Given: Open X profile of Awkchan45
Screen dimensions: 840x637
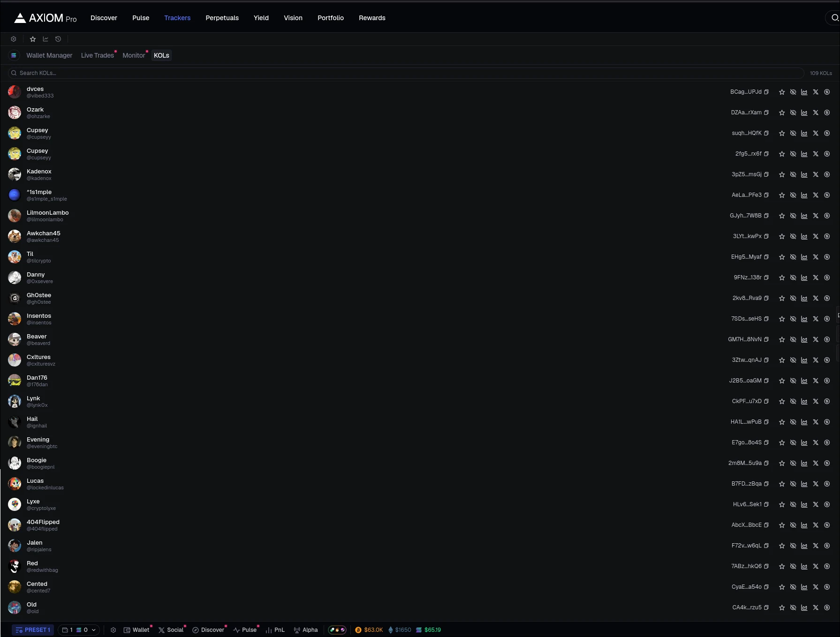Looking at the screenshot, I should click(816, 236).
